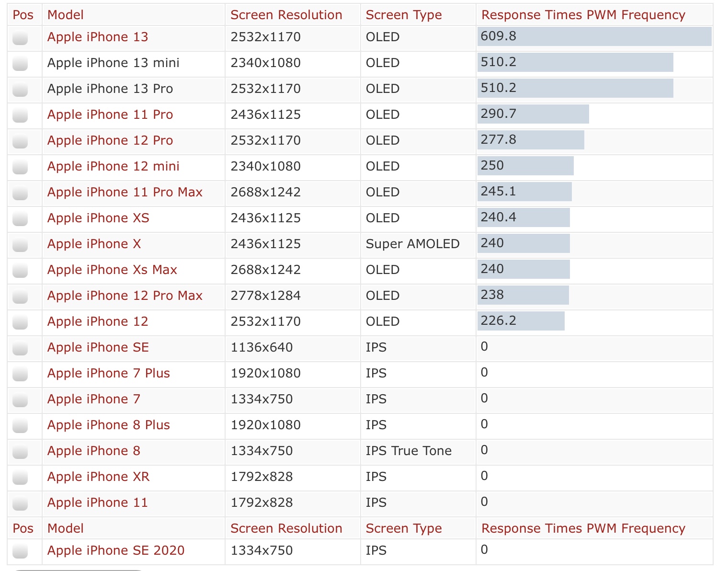Click the 609.8 PWM frequency bar
The height and width of the screenshot is (571, 728).
[594, 37]
